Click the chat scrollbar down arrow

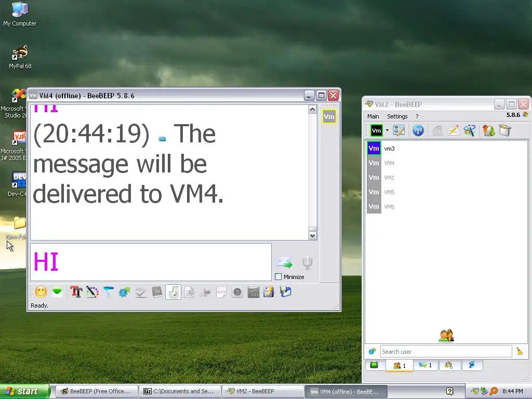click(x=313, y=235)
